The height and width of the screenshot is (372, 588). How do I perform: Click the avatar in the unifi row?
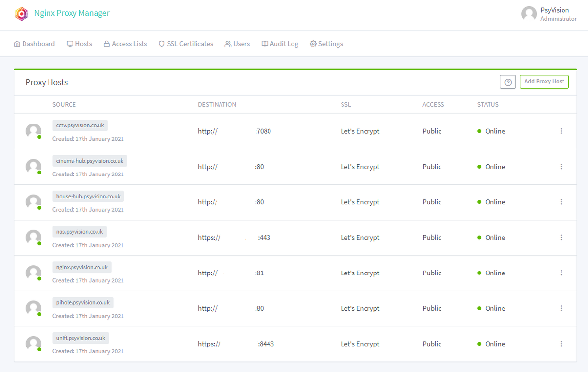[33, 344]
